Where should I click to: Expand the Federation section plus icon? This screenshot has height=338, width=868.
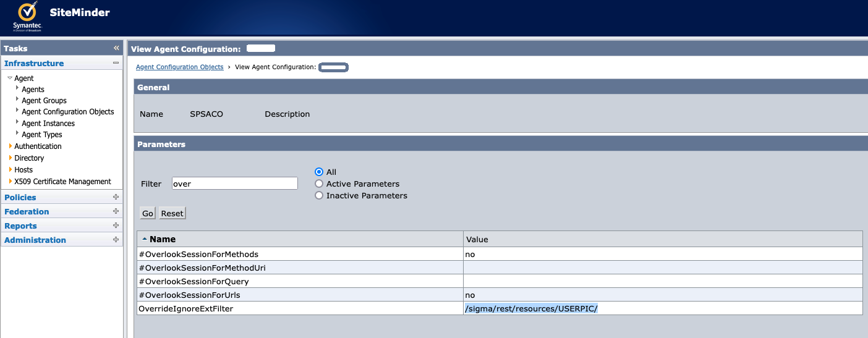(x=116, y=211)
